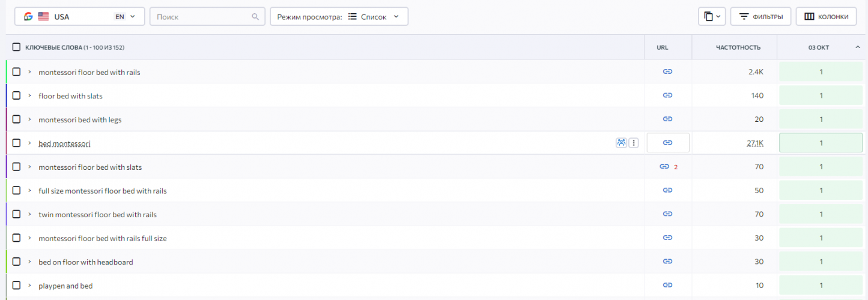Open URL link icon for 'montessori floor bed with slats'
Viewport: 868px width, 300px height.
[x=664, y=167]
